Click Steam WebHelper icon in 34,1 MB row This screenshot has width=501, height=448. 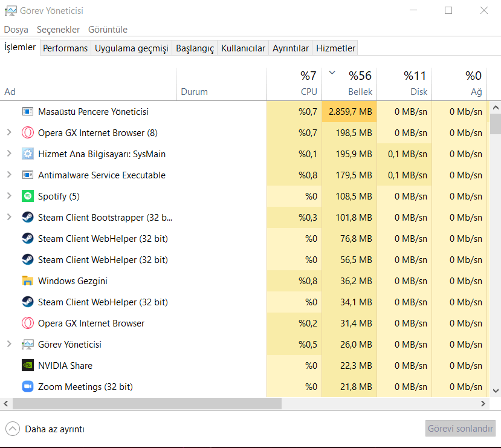coord(28,302)
